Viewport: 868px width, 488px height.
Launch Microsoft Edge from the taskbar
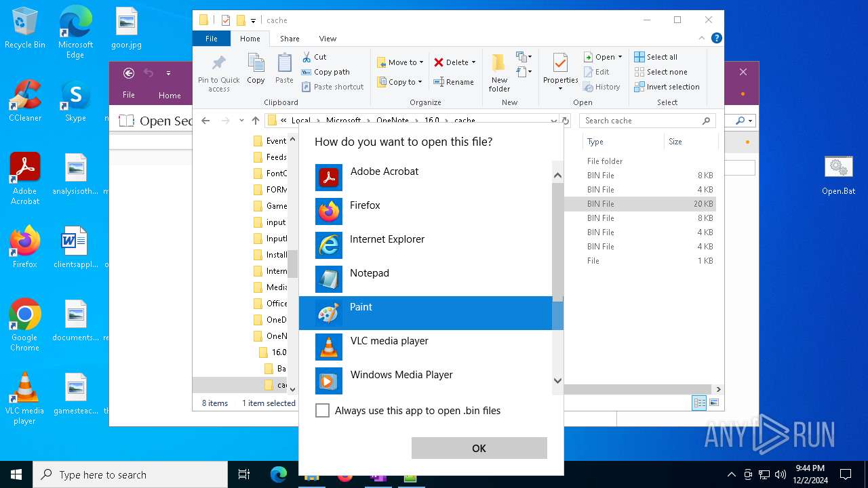pos(278,474)
